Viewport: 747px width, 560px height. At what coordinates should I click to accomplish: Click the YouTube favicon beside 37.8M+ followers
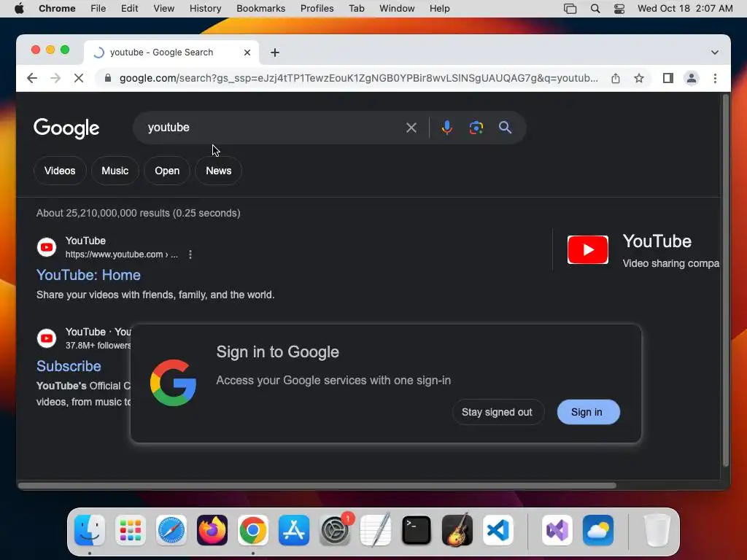47,338
